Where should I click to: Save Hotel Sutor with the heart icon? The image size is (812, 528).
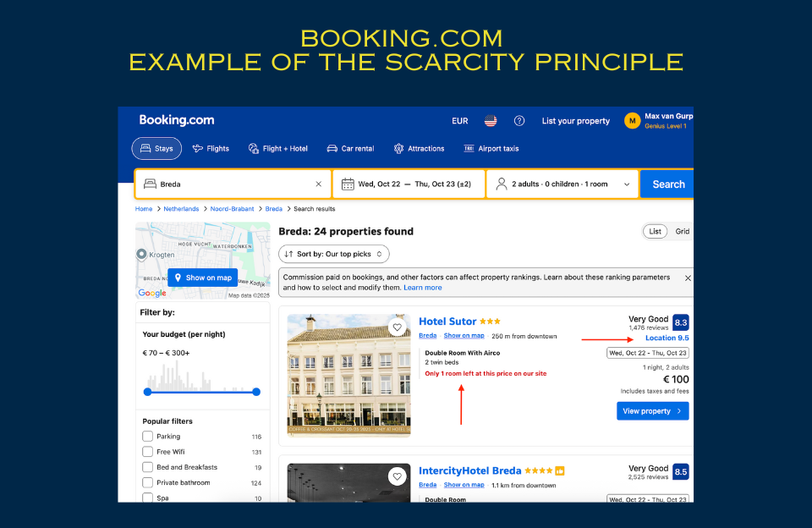(x=398, y=327)
